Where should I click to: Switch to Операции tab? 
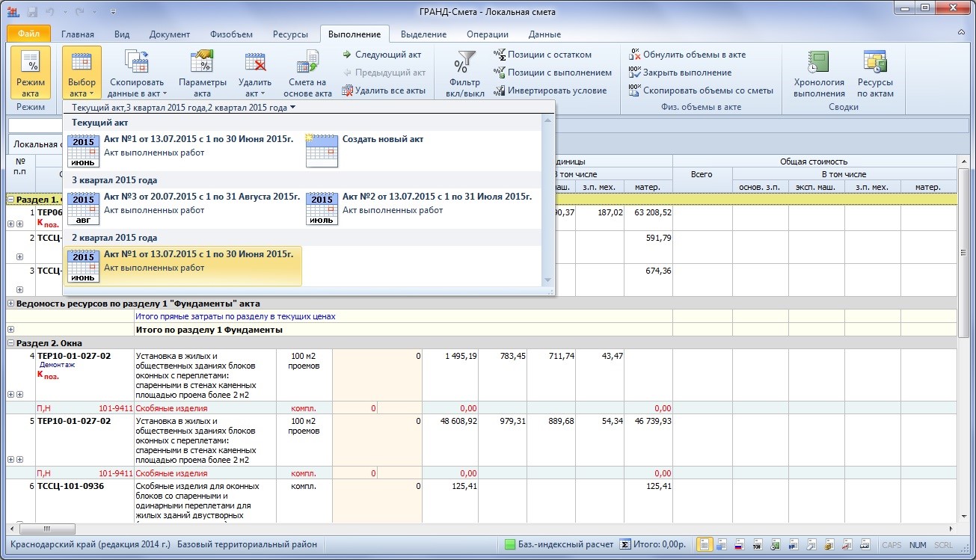coord(488,34)
